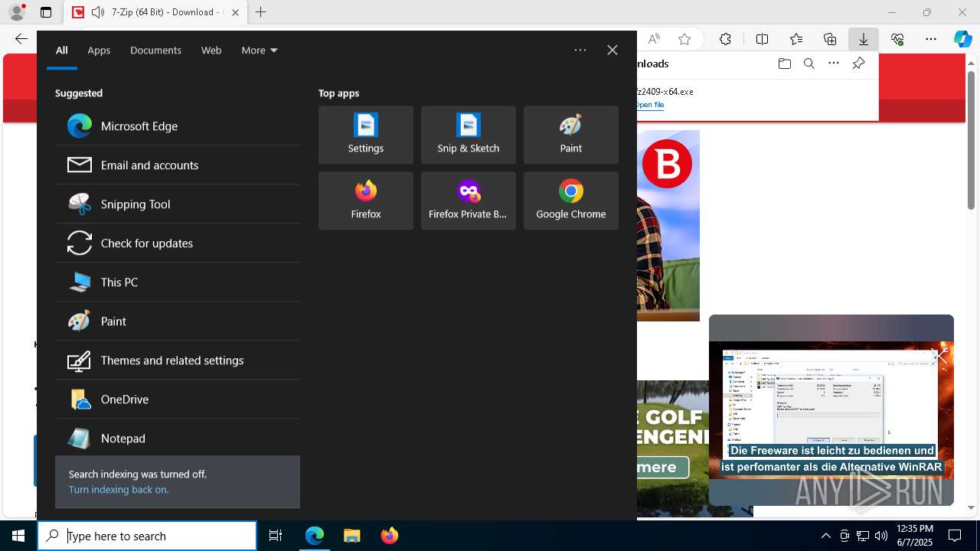Expand the More search filter dropdown
The width and height of the screenshot is (980, 551).
tap(260, 51)
